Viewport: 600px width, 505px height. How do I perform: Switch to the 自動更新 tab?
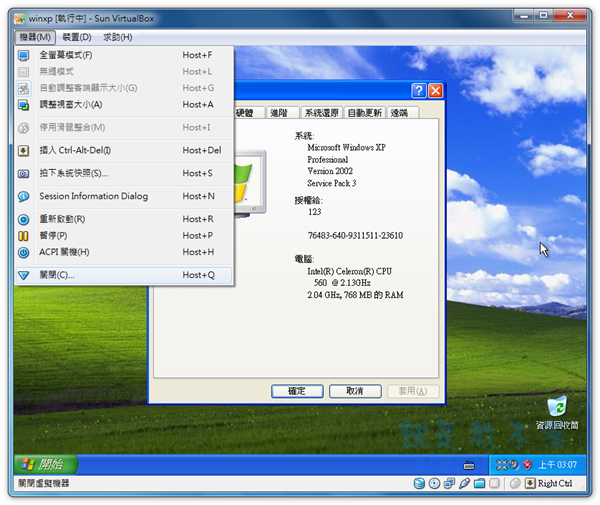click(x=365, y=113)
